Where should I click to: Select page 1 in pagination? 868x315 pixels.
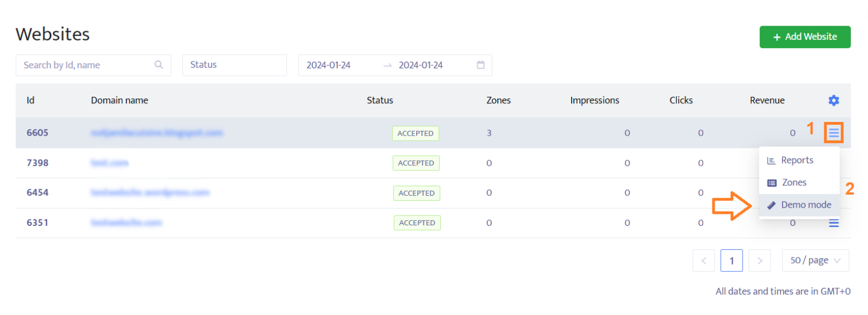tap(732, 261)
